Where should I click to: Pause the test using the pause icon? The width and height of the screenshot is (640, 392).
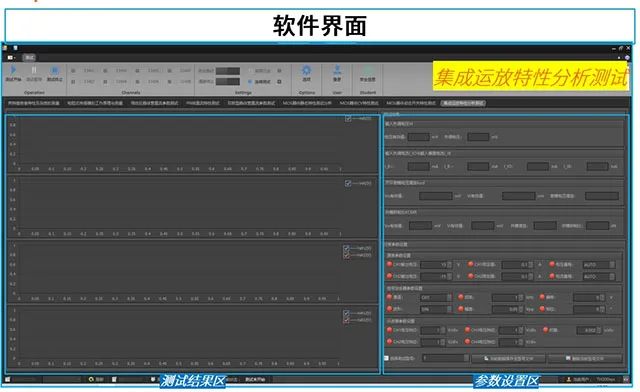click(34, 71)
